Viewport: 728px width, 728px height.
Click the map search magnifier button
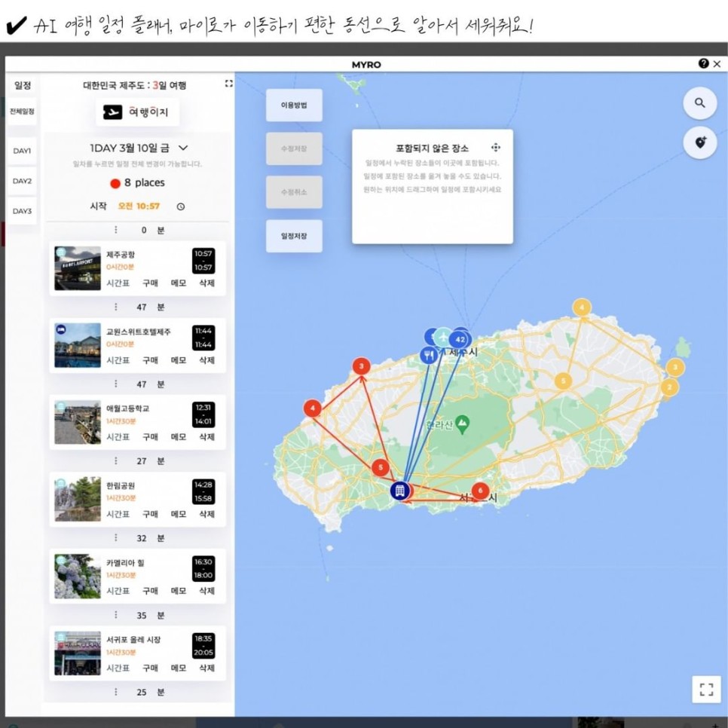click(x=699, y=103)
